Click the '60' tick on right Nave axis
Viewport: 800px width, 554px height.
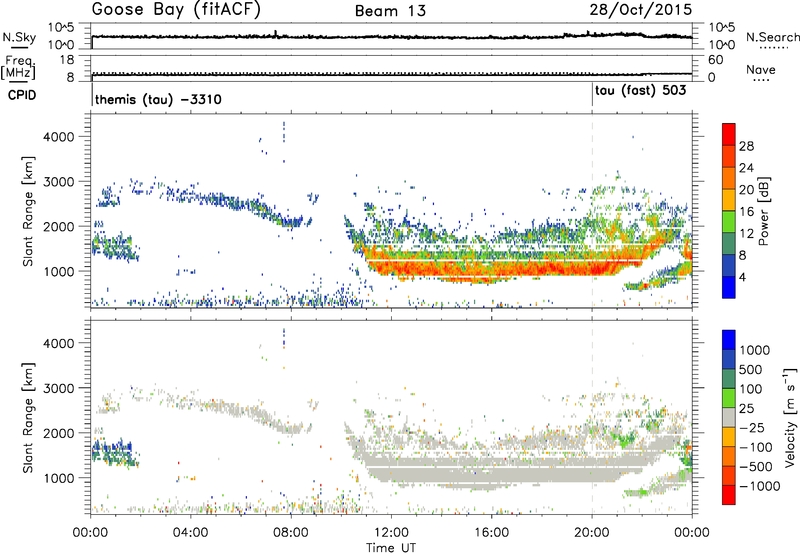[x=715, y=60]
